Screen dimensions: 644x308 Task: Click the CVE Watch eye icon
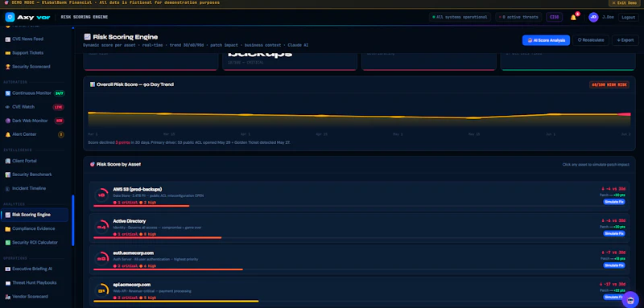8,107
